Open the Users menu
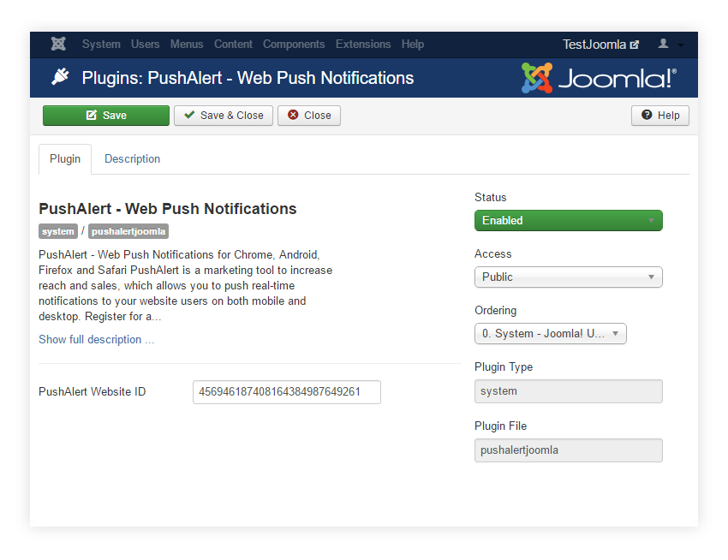The image size is (728, 560). (x=146, y=45)
